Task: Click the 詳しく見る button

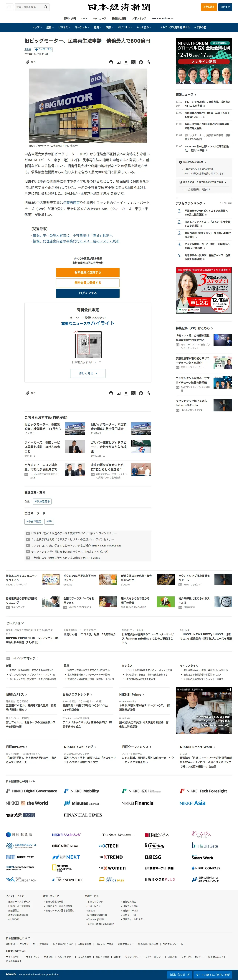Action: [x=88, y=373]
